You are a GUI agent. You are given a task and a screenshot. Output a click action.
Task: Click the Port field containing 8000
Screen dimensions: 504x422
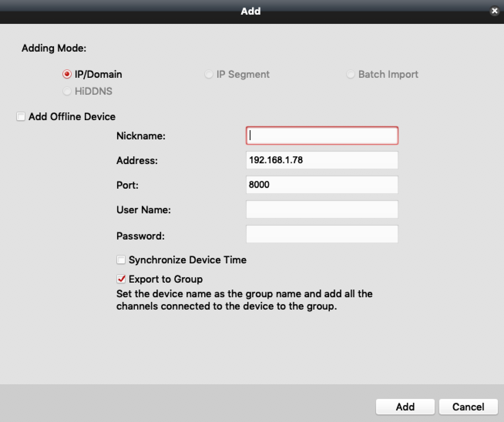pos(322,185)
